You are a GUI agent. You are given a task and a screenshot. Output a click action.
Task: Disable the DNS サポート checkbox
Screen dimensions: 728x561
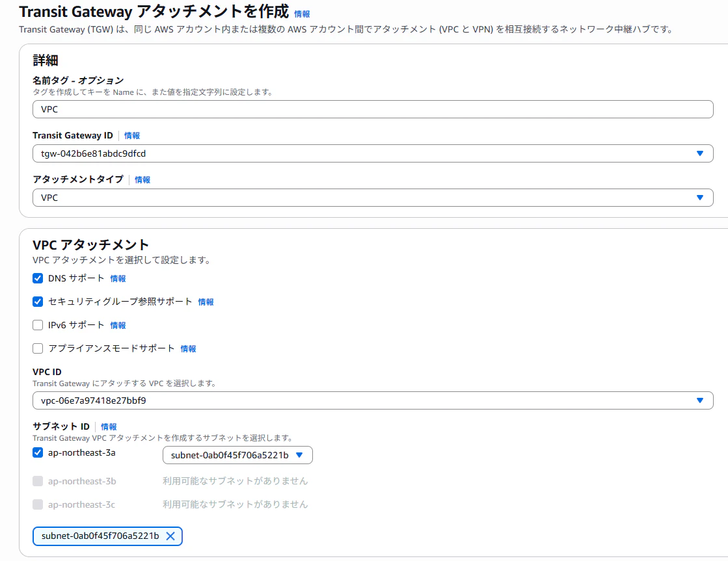point(37,278)
